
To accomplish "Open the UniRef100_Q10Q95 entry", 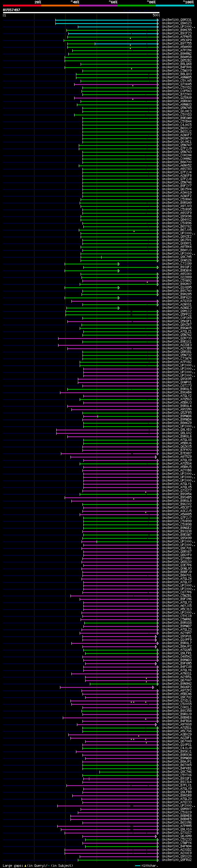I will 176,287.
